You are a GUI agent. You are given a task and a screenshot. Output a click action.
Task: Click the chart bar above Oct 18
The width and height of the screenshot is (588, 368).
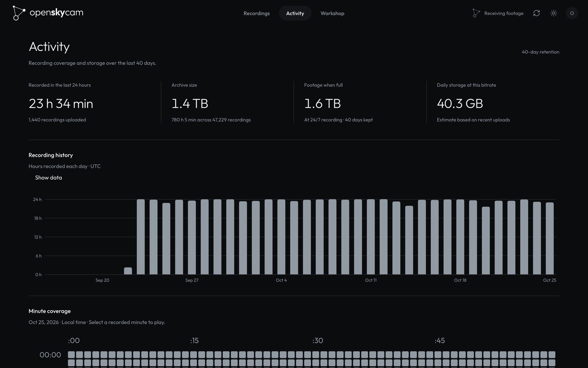(x=460, y=237)
